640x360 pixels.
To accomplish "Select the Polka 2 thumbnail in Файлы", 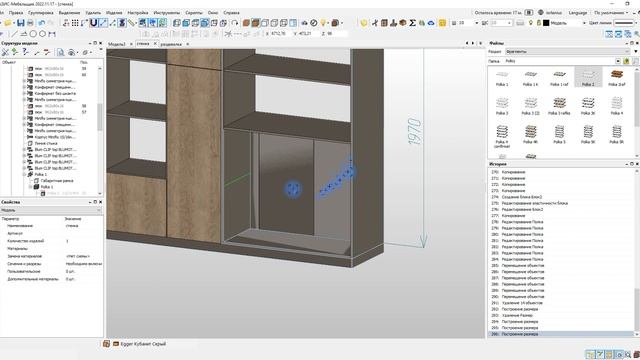I will click(588, 77).
